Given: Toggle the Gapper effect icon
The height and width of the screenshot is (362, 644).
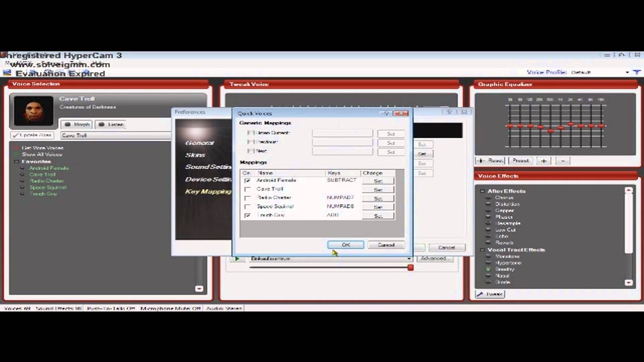Looking at the screenshot, I should pyautogui.click(x=488, y=211).
